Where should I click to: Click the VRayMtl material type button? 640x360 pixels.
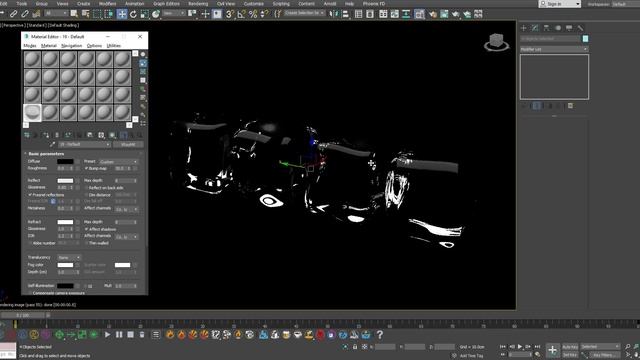(128, 144)
